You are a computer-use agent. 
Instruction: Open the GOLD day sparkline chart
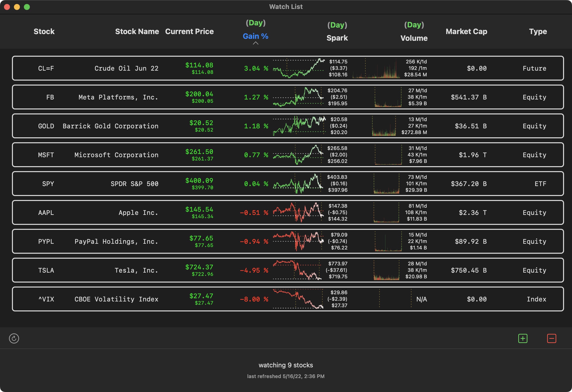click(x=299, y=126)
